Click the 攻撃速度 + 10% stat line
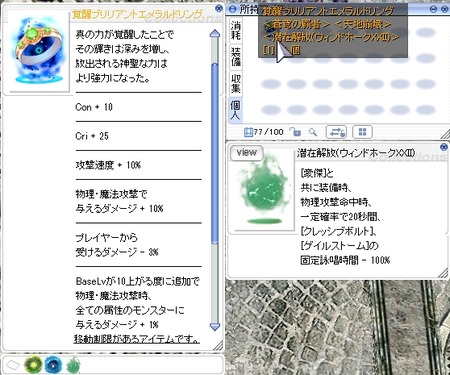The width and height of the screenshot is (450, 375). click(108, 165)
